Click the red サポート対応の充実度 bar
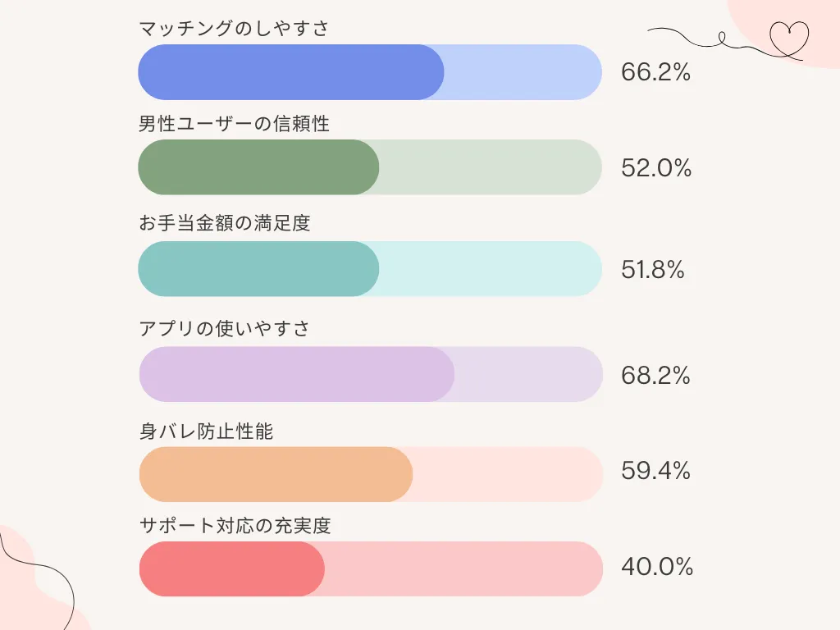 [232, 569]
